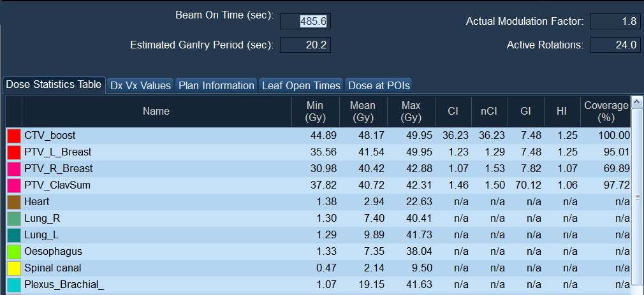
Task: Click the Coverage (%) column header
Action: tap(606, 112)
